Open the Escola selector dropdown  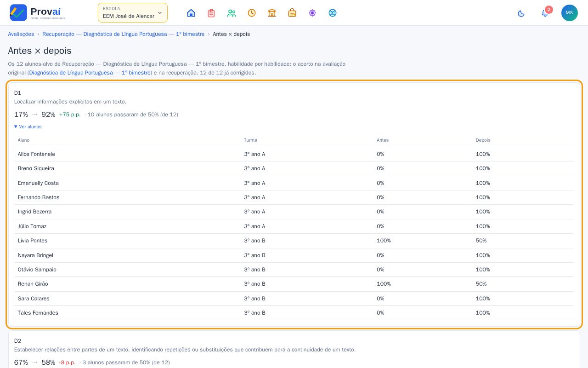coord(133,13)
